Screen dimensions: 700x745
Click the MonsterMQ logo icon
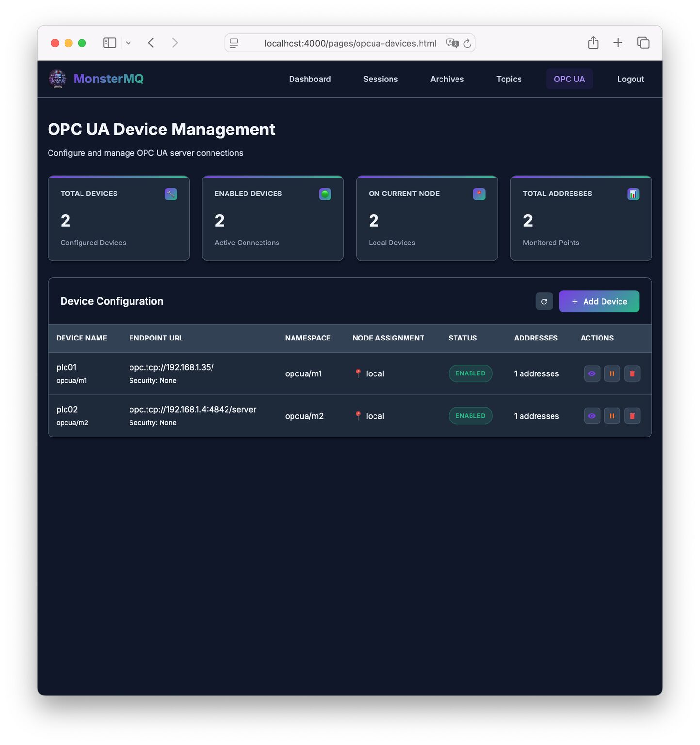58,79
